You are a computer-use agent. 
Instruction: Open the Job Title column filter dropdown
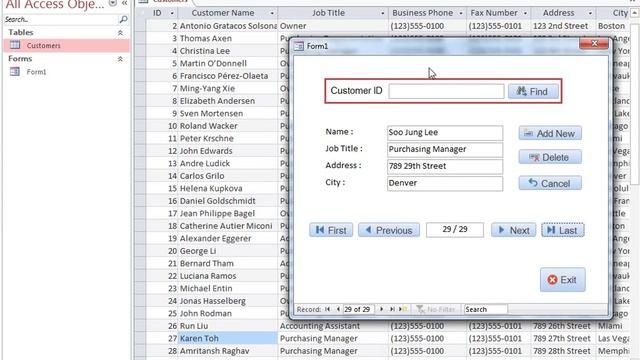pos(382,13)
